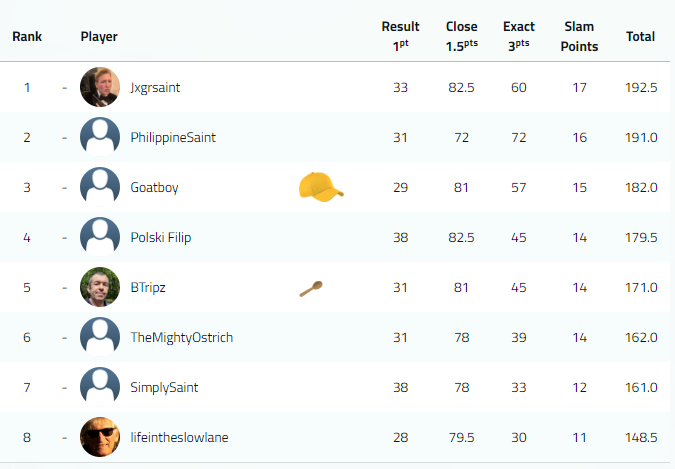Click the Result 1pt column header
675x469 pixels.
click(x=400, y=37)
